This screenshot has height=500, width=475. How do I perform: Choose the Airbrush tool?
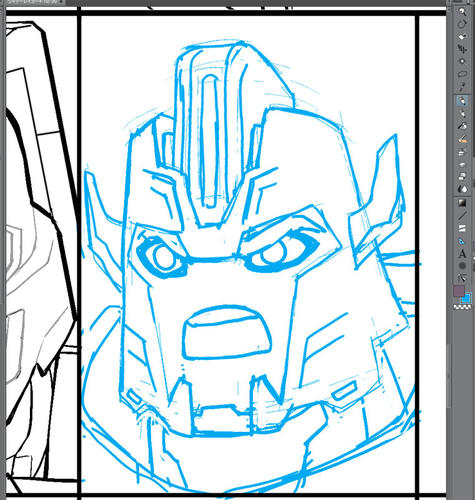[462, 140]
